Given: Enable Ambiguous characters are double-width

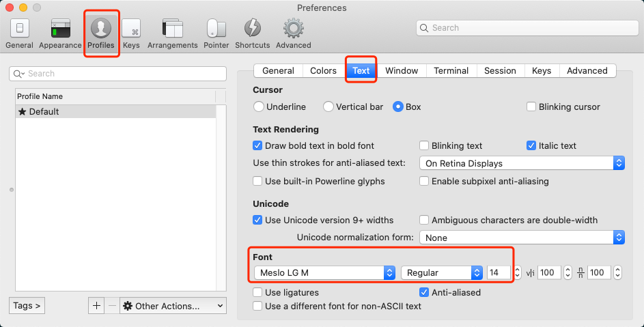Looking at the screenshot, I should pyautogui.click(x=424, y=221).
